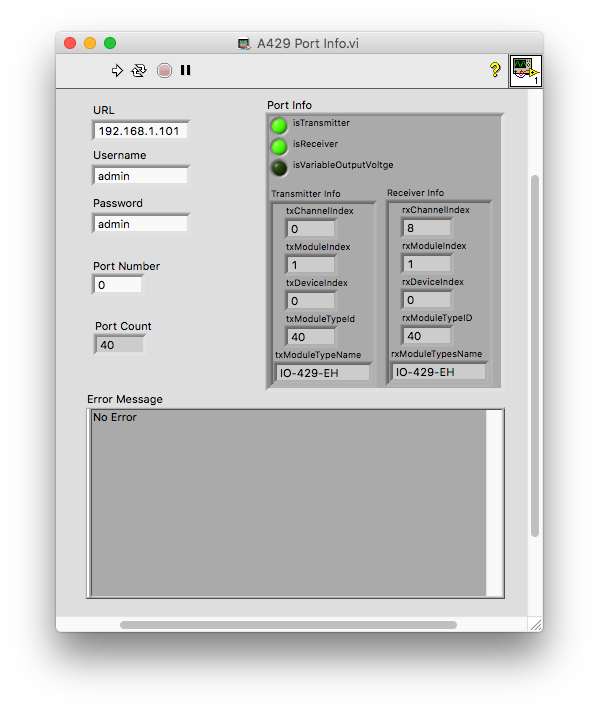Click the Pause execution icon

[185, 70]
